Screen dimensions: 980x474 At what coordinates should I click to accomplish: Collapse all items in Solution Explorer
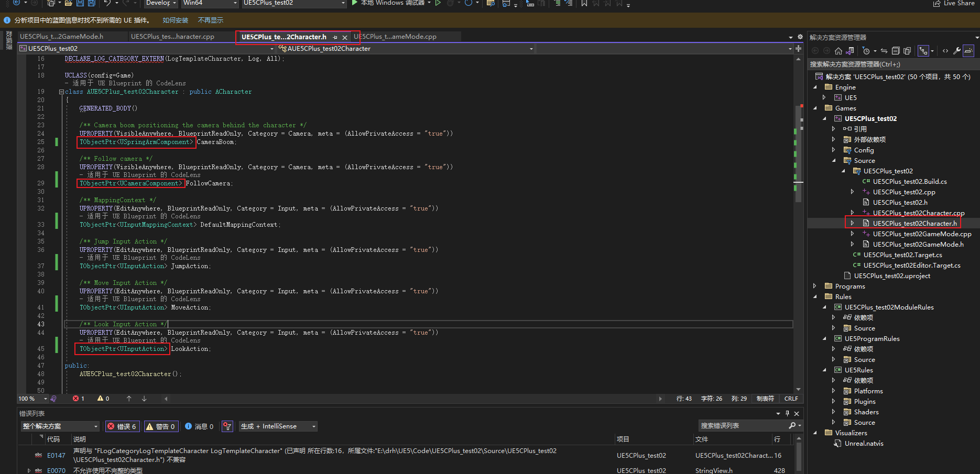[x=896, y=51]
